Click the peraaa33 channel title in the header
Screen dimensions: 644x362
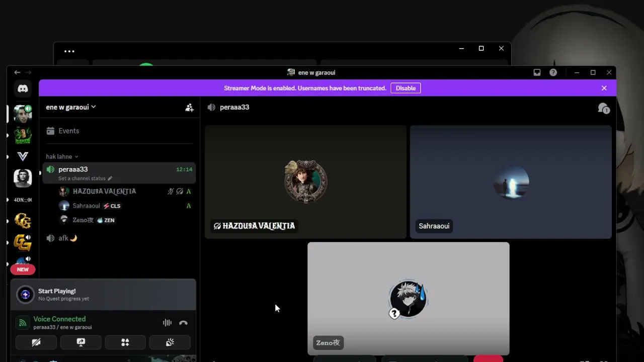click(x=234, y=107)
